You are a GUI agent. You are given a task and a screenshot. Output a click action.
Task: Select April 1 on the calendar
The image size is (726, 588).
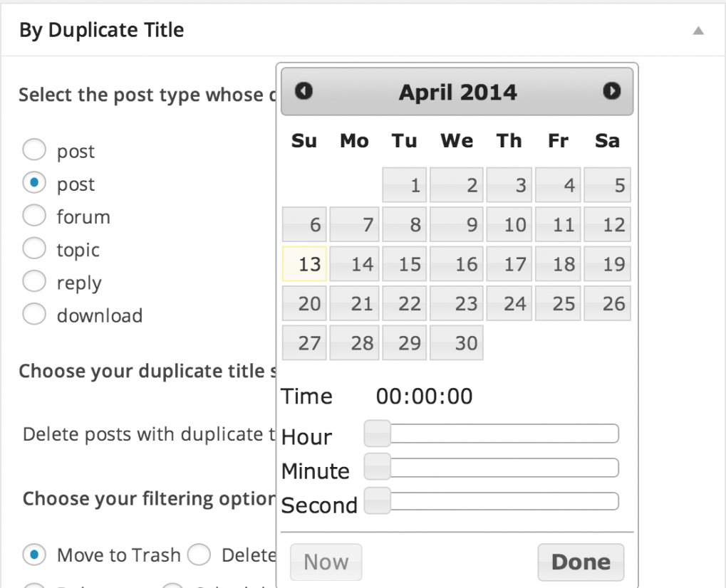point(404,185)
